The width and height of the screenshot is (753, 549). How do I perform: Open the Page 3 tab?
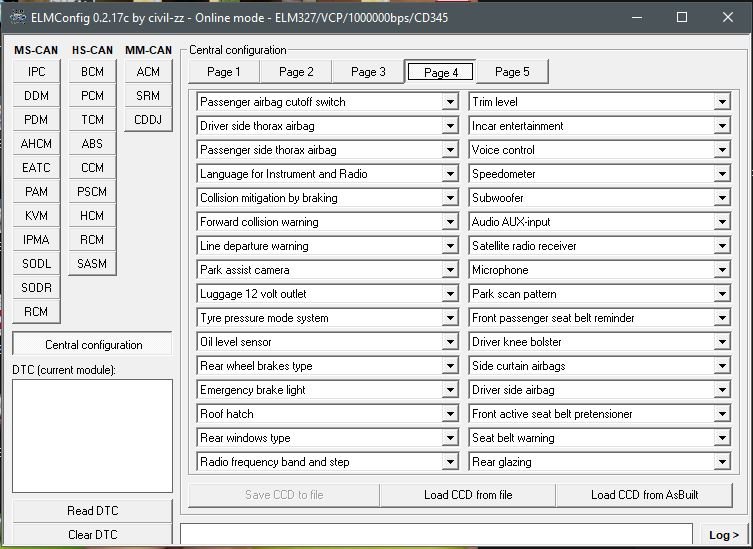pos(368,72)
